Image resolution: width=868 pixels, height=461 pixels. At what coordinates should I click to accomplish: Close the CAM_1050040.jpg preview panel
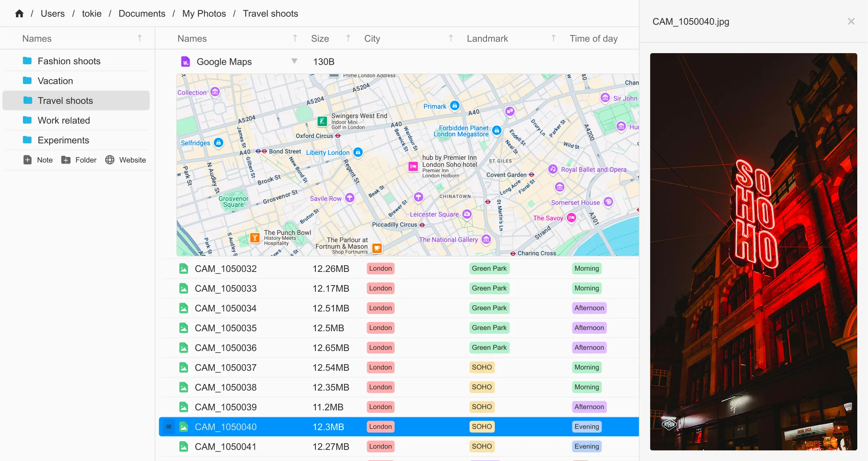[x=851, y=21]
